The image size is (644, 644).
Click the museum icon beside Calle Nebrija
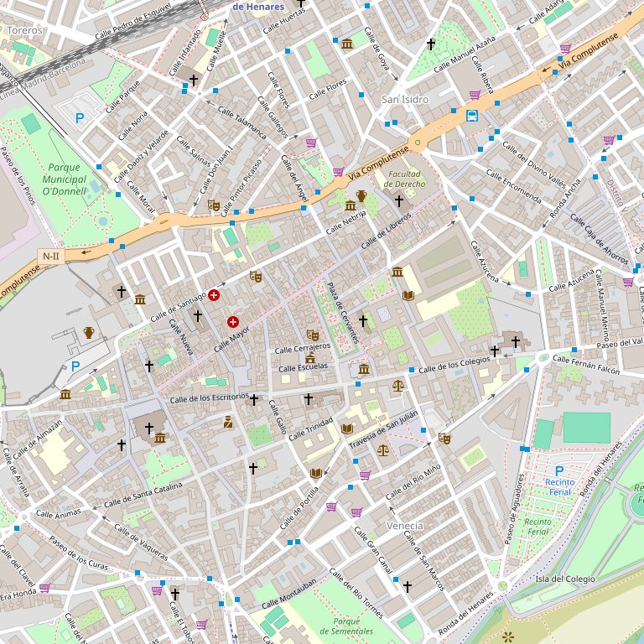tap(351, 205)
